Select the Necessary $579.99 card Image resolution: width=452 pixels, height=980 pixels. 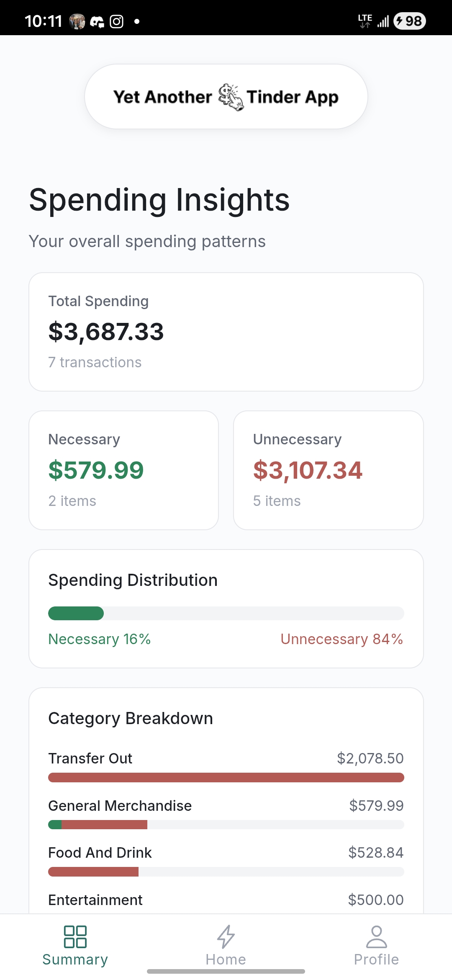pyautogui.click(x=123, y=470)
